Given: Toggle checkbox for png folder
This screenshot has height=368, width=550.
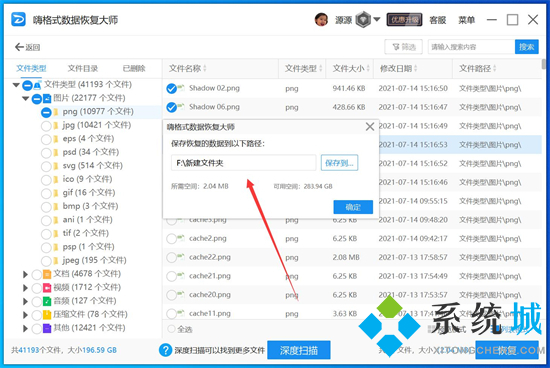Looking at the screenshot, I should tap(46, 113).
